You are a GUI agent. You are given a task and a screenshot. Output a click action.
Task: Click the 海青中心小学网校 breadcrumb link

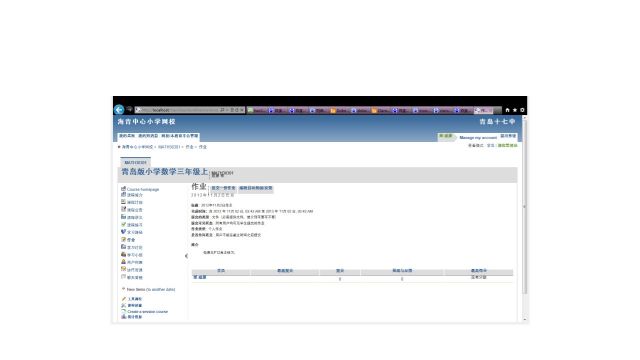pos(137,147)
